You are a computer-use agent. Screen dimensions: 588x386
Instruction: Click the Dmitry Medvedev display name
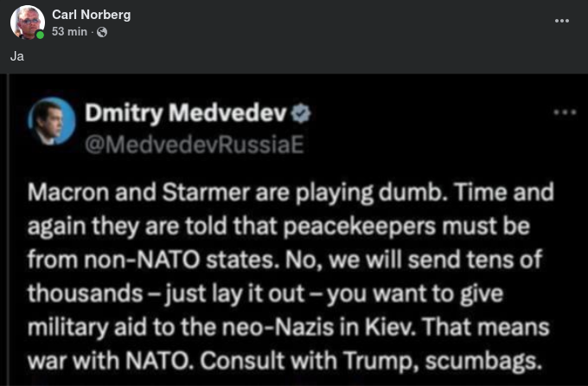[x=183, y=113]
